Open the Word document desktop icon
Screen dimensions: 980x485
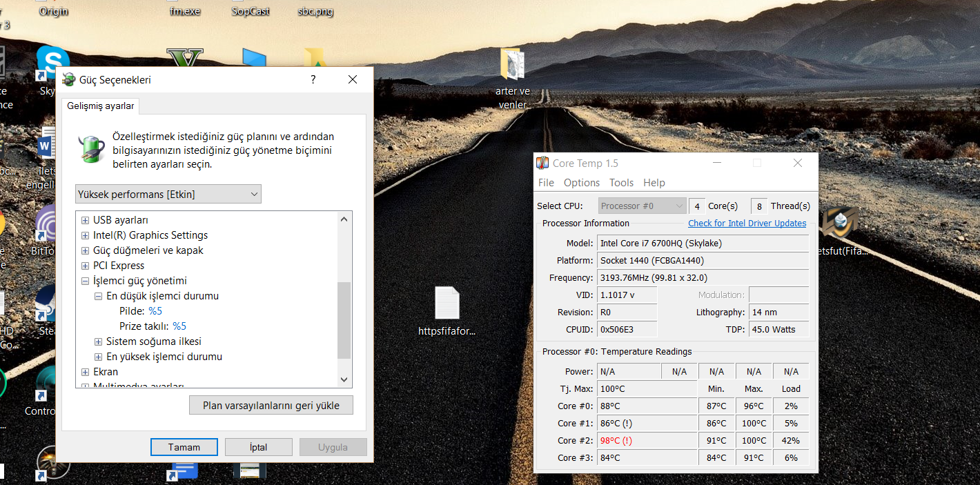[x=47, y=146]
